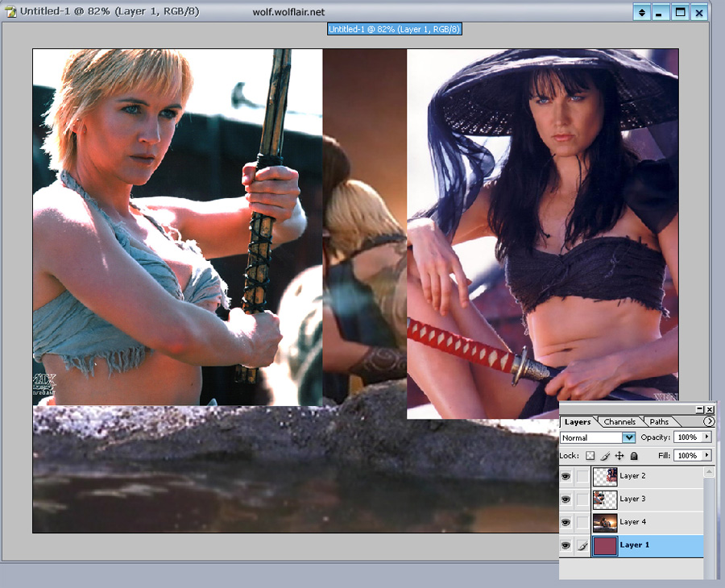Screen dimensions: 725x588
Task: Enable lock image pixels brush icon
Action: tap(605, 456)
